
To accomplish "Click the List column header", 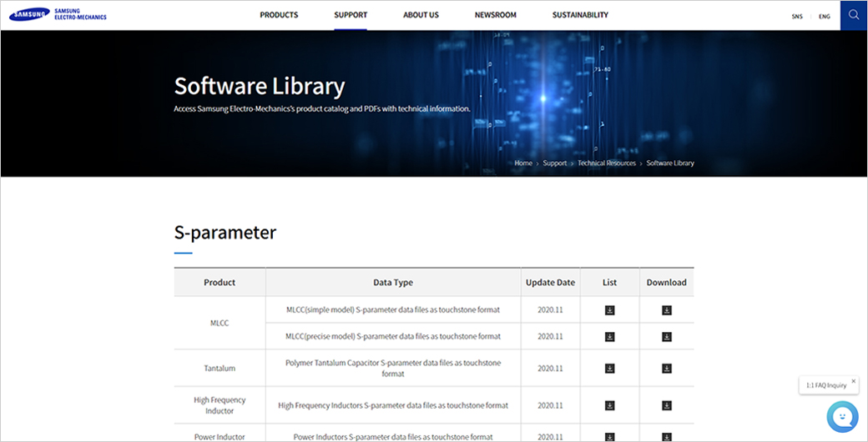I will tap(609, 282).
